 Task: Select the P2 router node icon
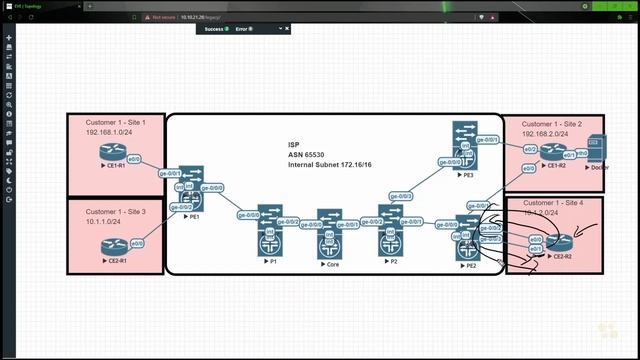(391, 230)
